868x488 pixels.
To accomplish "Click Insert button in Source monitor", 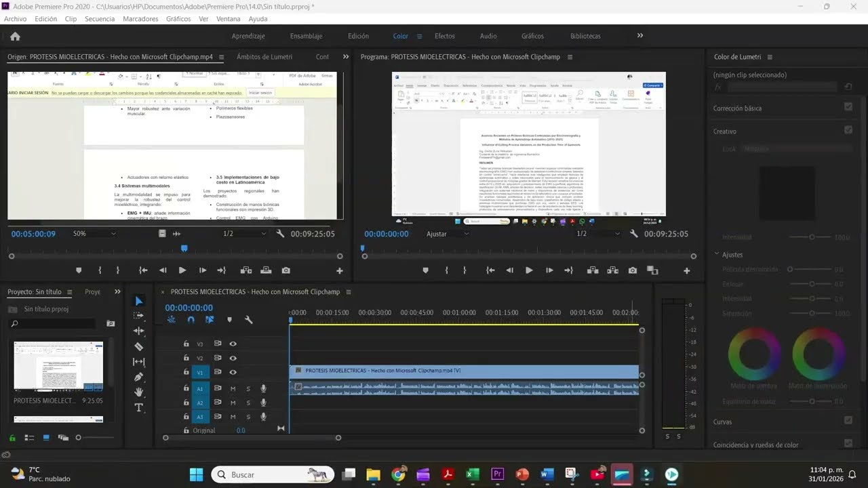I will [x=245, y=270].
